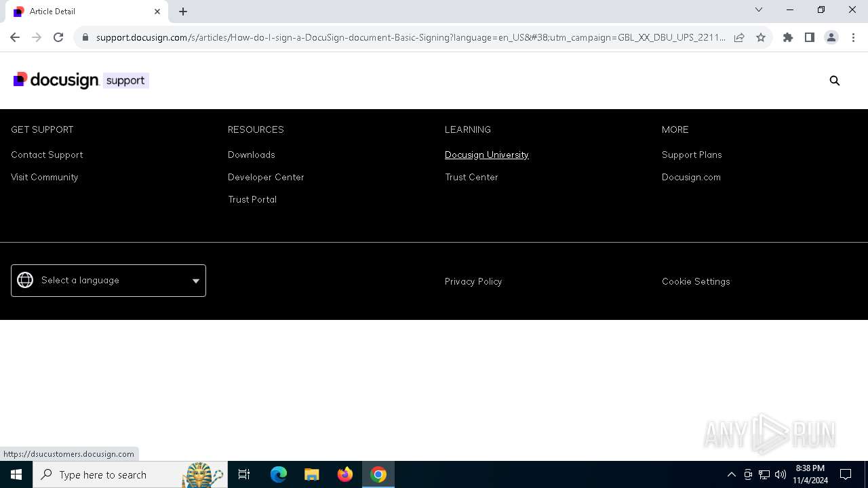The width and height of the screenshot is (868, 488).
Task: Select the Chrome taskbar icon
Action: click(378, 474)
